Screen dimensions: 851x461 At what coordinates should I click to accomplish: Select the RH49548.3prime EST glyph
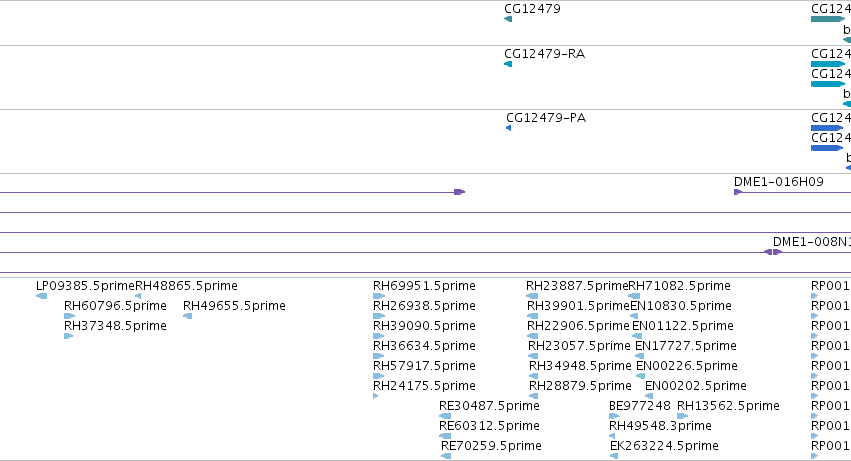tap(612, 436)
